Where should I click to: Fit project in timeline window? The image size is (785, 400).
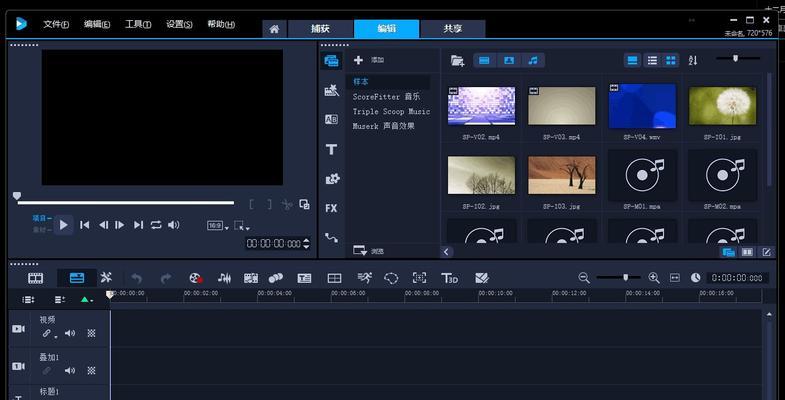pyautogui.click(x=675, y=278)
